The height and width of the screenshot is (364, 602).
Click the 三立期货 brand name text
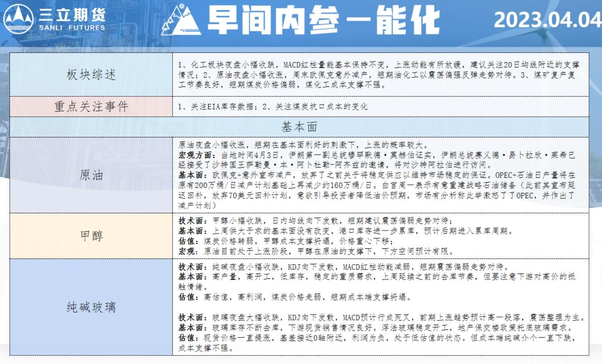point(71,15)
